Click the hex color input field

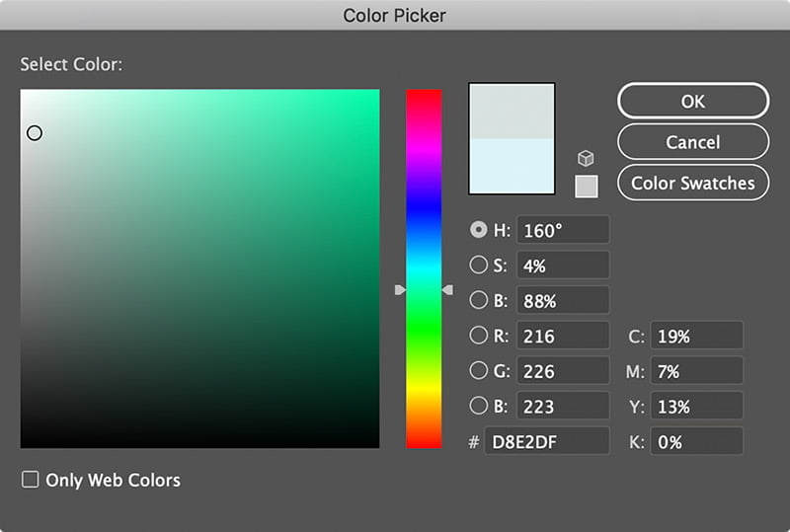[546, 441]
